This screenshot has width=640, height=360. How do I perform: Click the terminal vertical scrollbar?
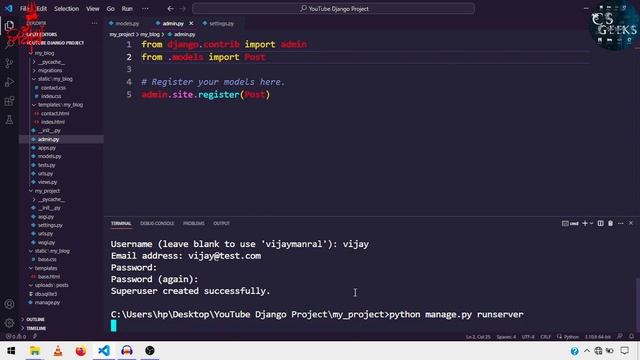[638, 304]
